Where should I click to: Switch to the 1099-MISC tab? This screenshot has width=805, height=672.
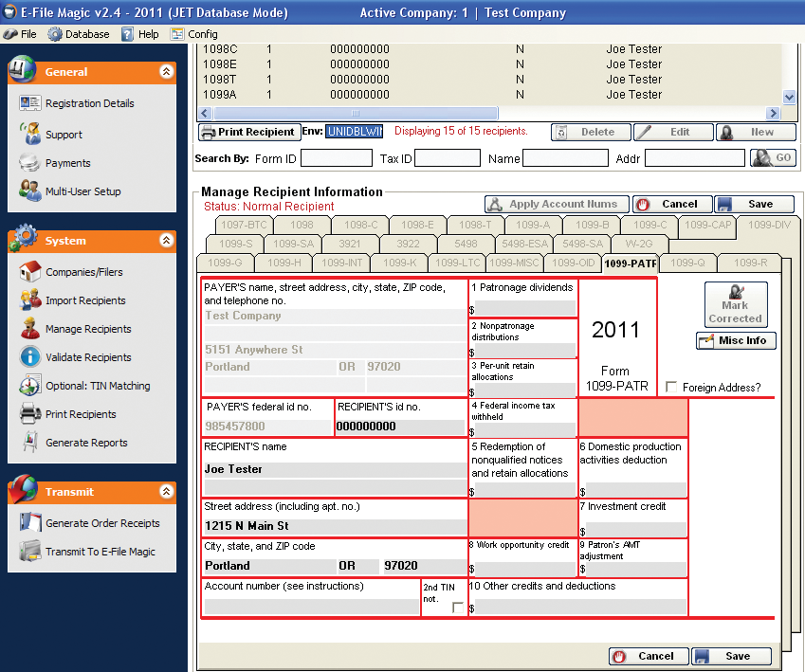coord(515,263)
